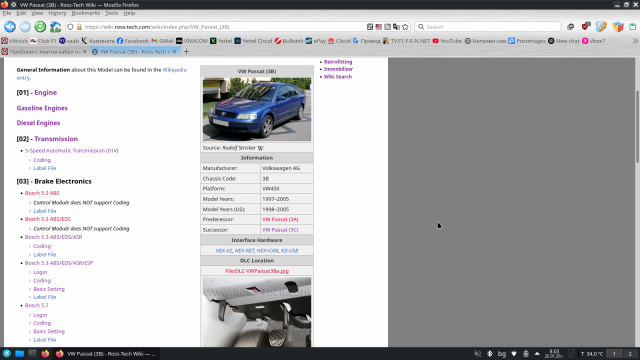Click the translate icon in address bar
The height and width of the screenshot is (360, 640).
396,27
